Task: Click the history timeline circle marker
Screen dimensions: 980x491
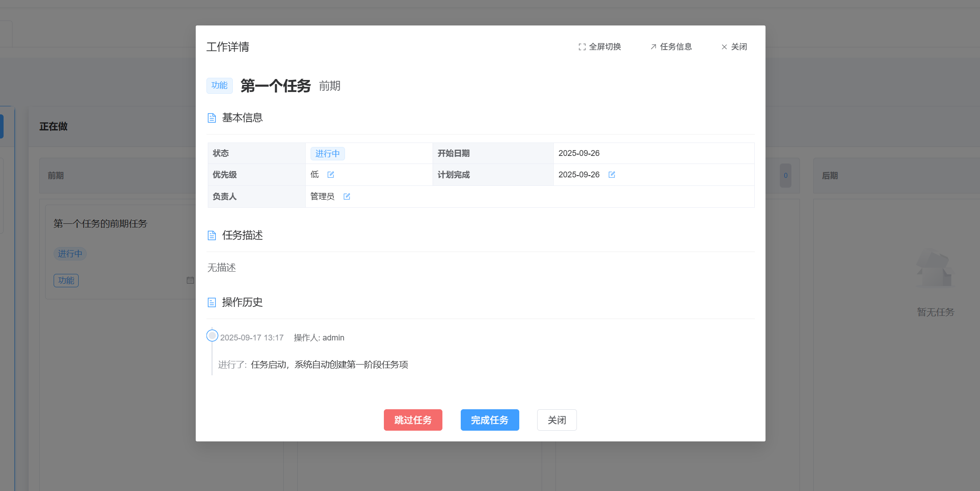Action: pos(212,336)
